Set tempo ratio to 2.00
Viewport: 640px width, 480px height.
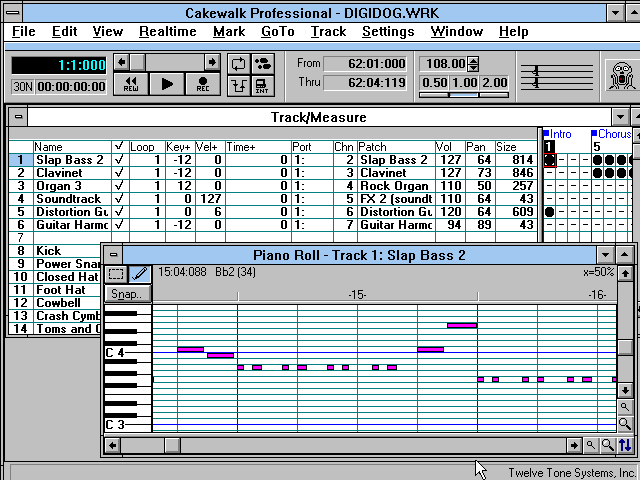coord(494,83)
